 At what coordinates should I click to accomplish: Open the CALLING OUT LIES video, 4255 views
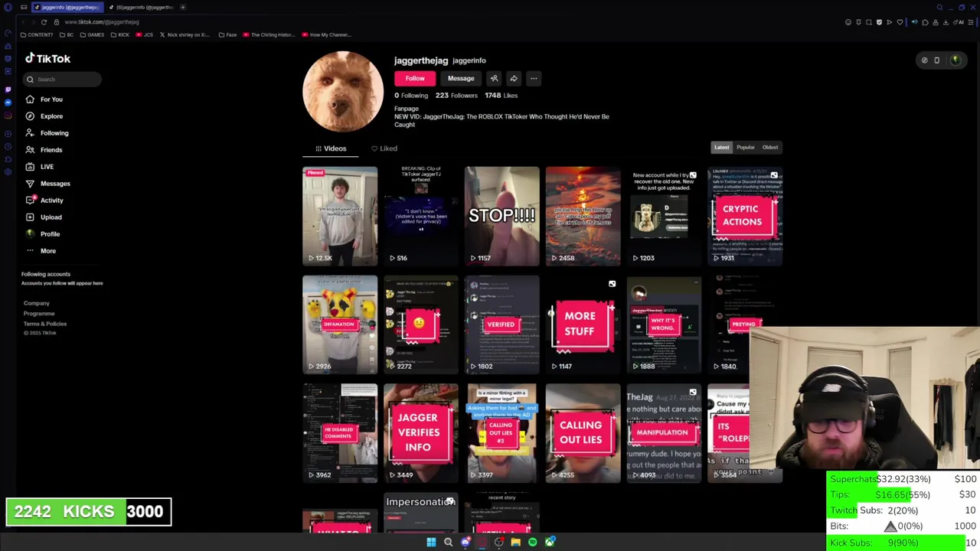(583, 433)
